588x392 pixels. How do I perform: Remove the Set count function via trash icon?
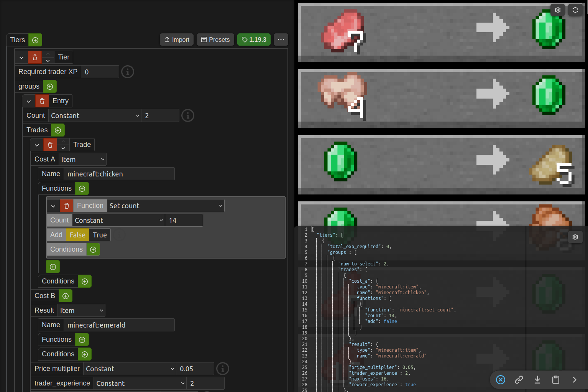pyautogui.click(x=67, y=206)
